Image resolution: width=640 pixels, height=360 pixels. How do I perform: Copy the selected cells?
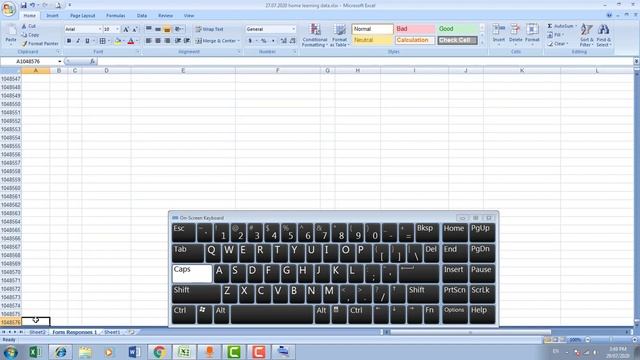click(x=31, y=35)
